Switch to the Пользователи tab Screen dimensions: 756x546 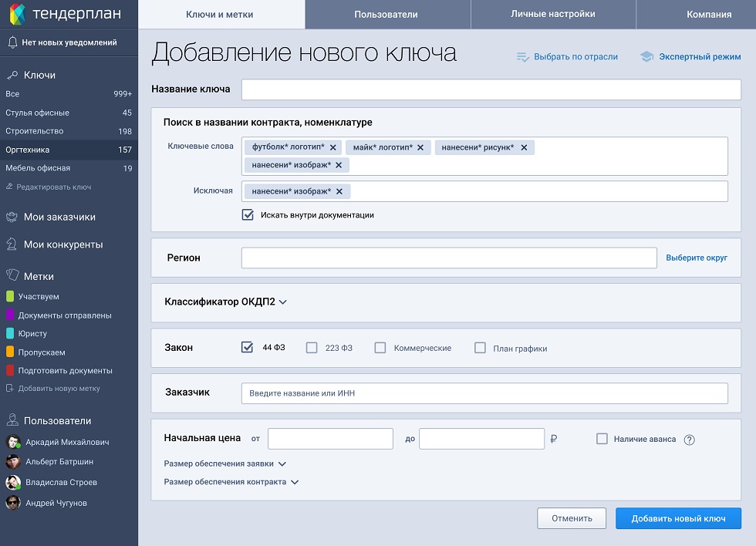click(386, 15)
